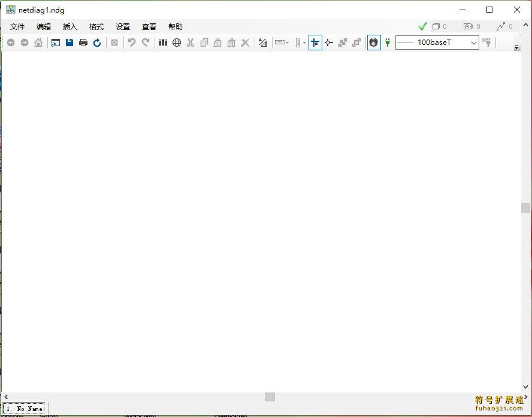Open the 设置 menu

pos(122,26)
